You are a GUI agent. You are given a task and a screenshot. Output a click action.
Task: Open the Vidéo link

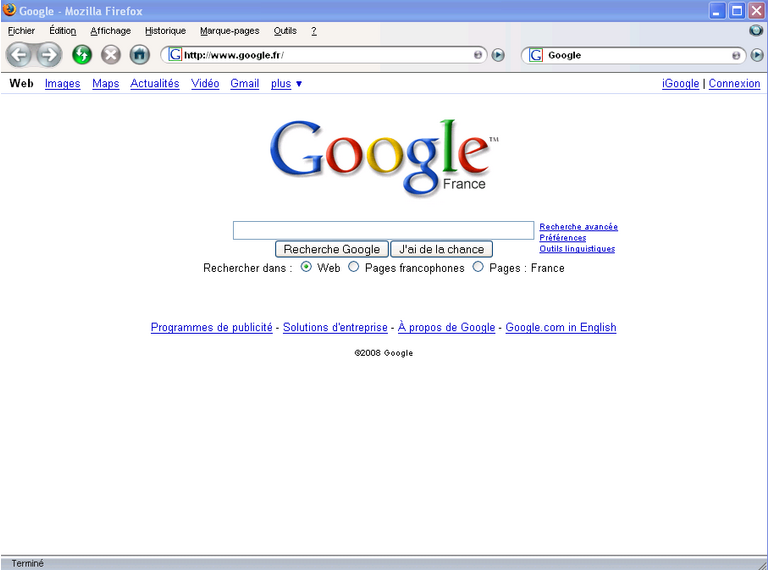[x=205, y=84]
